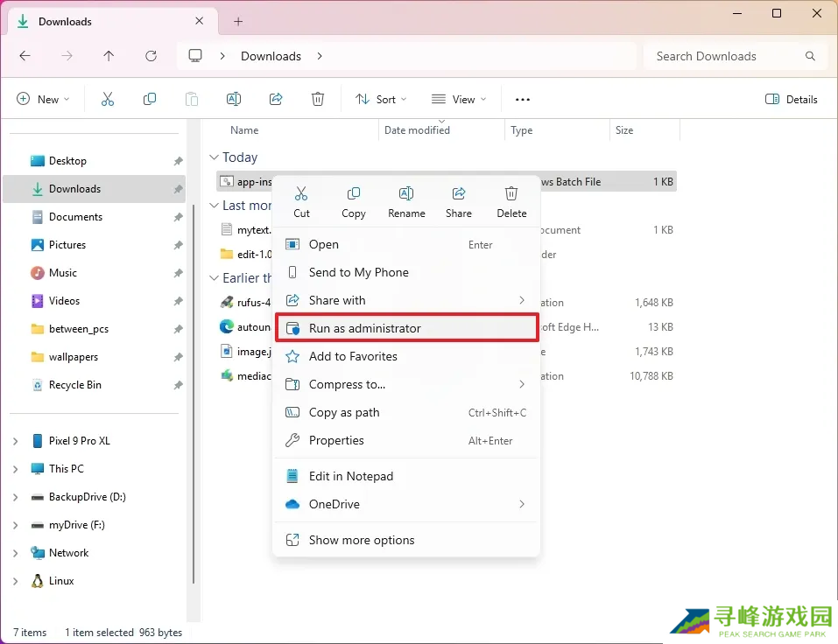Open the Sort dropdown in toolbar
This screenshot has height=644, width=838.
(x=381, y=100)
